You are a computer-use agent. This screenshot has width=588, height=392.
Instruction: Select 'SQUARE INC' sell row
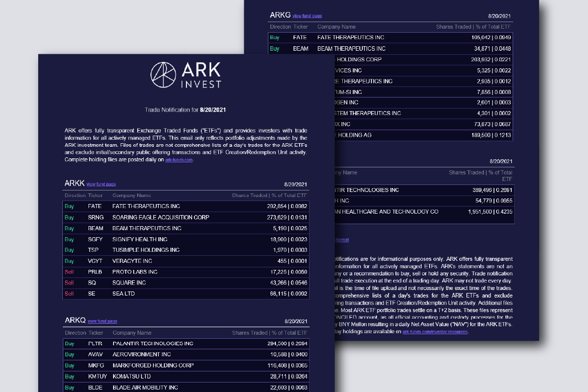(x=185, y=282)
